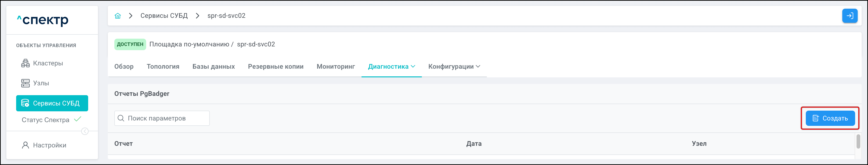The width and height of the screenshot is (868, 165).
Task: Open the Топология tab
Action: click(x=163, y=67)
